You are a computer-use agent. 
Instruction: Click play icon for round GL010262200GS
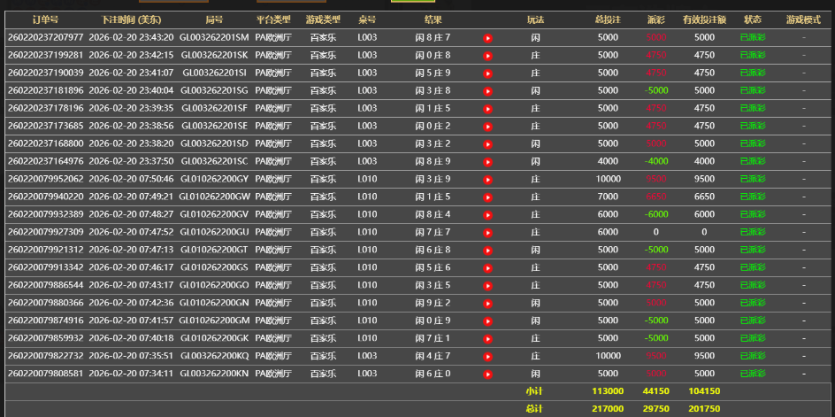click(x=488, y=268)
